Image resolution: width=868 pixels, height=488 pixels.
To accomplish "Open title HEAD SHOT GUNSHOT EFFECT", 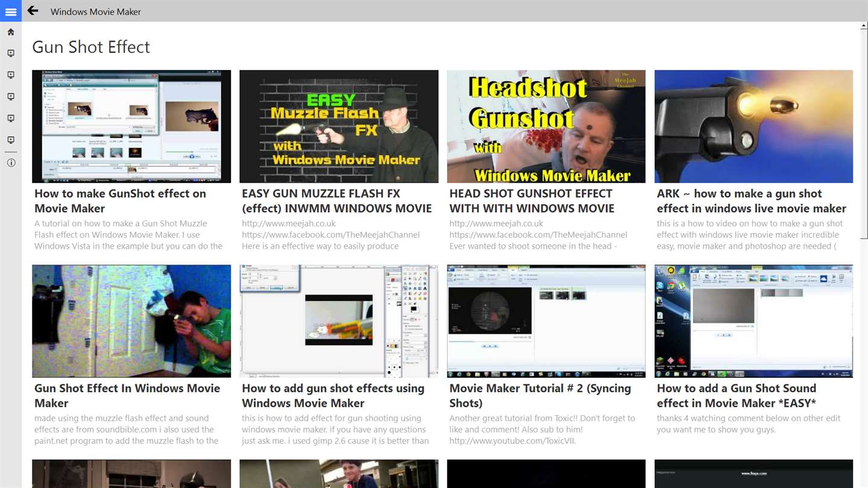I will click(532, 201).
